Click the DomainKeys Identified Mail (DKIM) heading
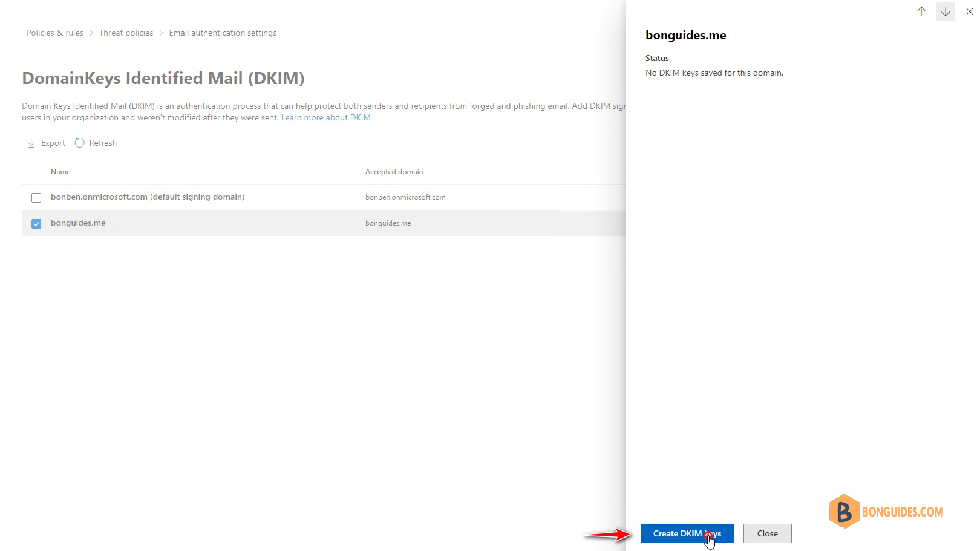Screen dimensions: 980x551 (x=163, y=79)
